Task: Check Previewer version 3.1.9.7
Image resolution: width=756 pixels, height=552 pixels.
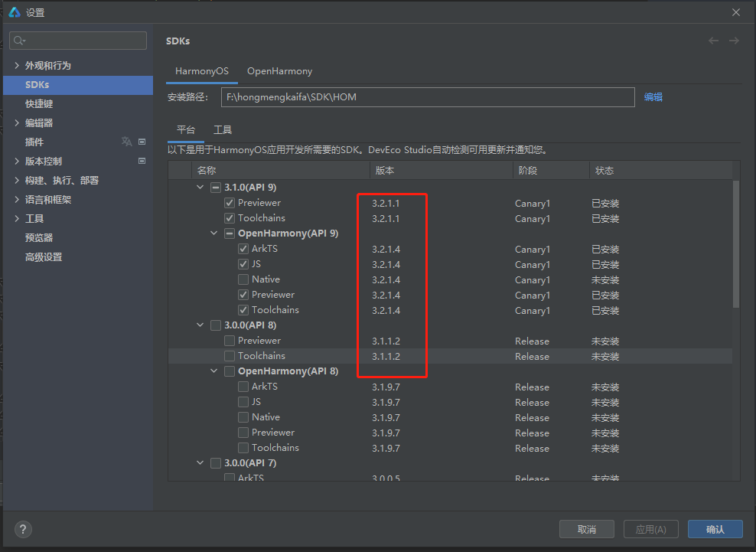Action: [x=243, y=433]
